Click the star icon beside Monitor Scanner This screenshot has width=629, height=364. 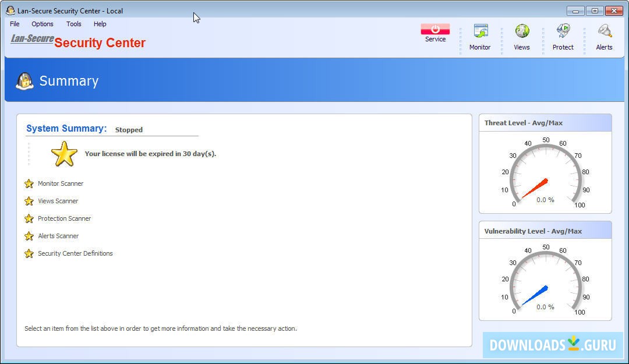tap(29, 184)
